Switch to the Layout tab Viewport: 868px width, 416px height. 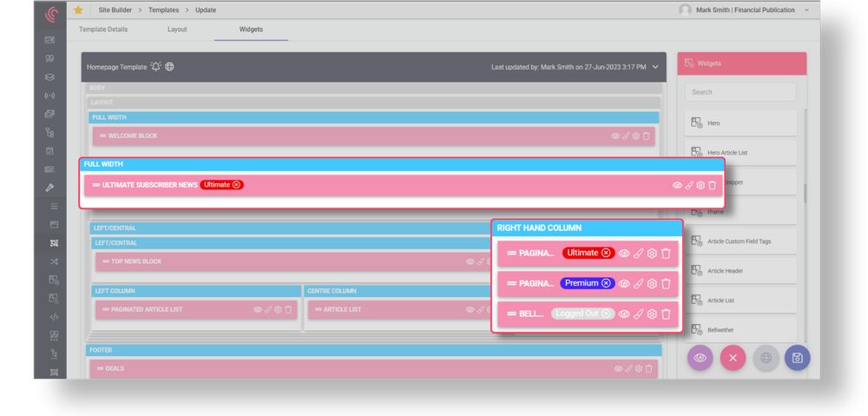(177, 30)
